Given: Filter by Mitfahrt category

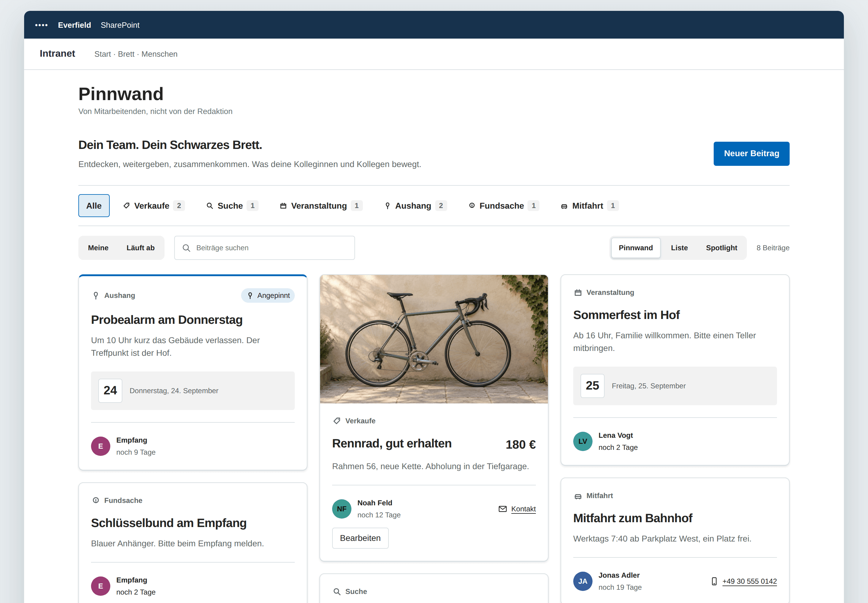Looking at the screenshot, I should (590, 206).
